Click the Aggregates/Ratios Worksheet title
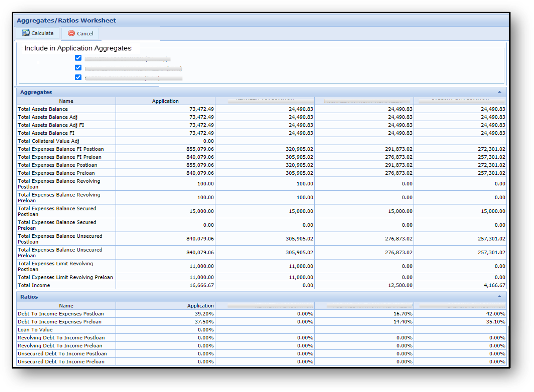The height and width of the screenshot is (392, 534). pos(66,20)
